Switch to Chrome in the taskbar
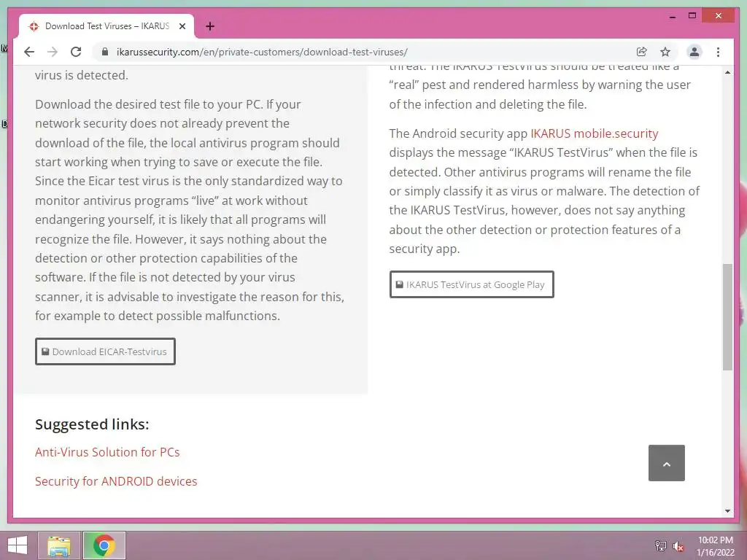This screenshot has width=747, height=560. [104, 545]
